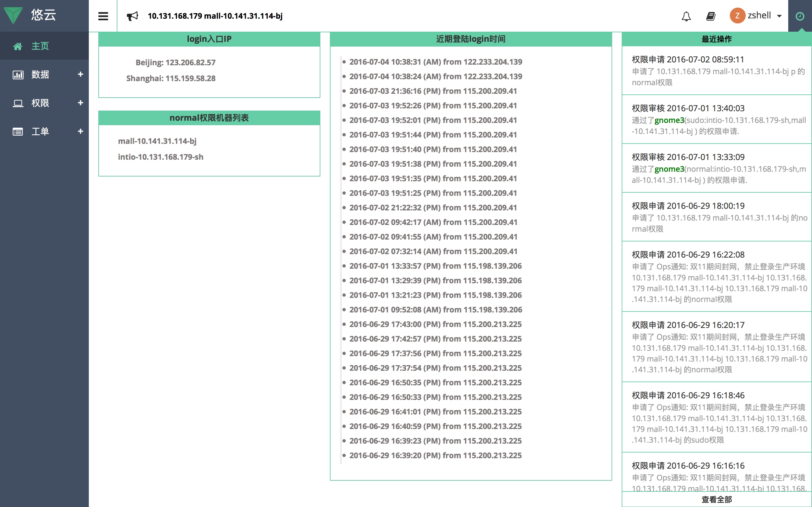Click the hamburger menu icon
The image size is (812, 507).
[x=103, y=16]
